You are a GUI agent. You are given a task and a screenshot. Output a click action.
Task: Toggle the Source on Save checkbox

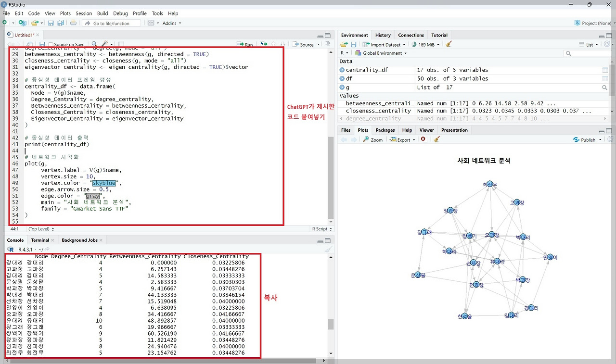51,45
